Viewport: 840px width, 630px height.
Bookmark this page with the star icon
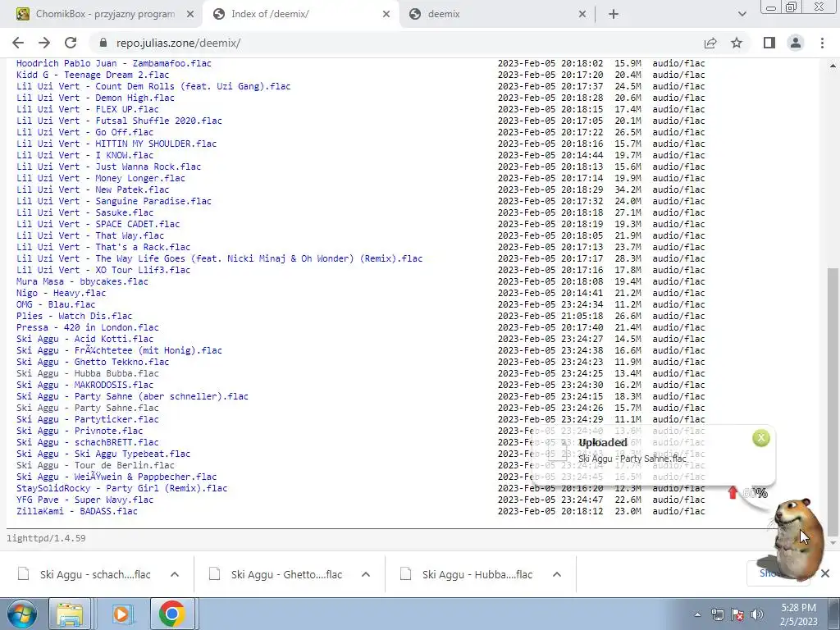point(737,43)
